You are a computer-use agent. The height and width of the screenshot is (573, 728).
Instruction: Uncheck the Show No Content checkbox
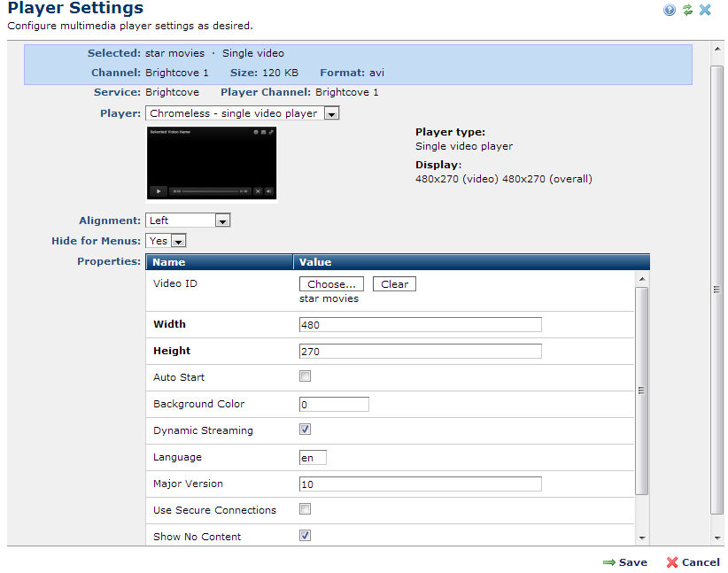coord(305,536)
